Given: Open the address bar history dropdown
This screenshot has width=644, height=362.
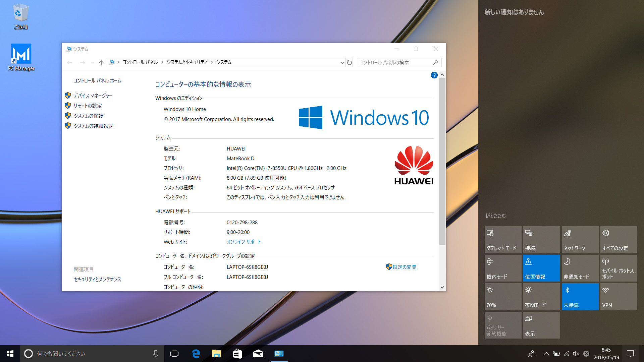Looking at the screenshot, I should coord(342,62).
